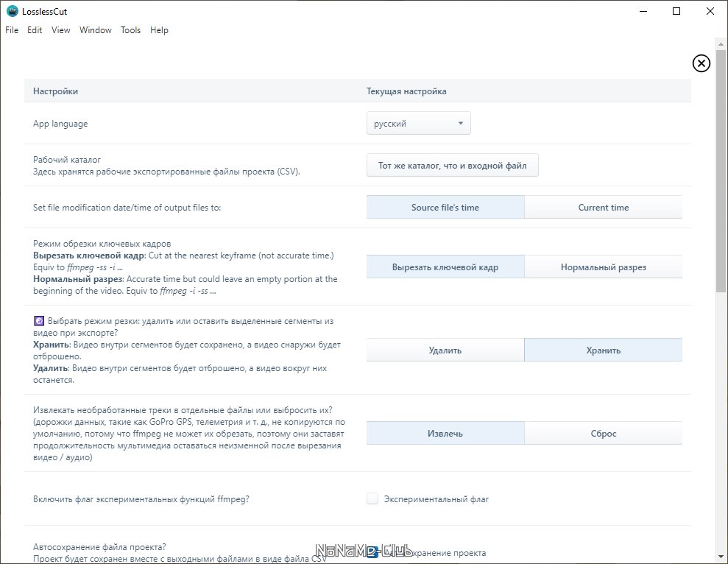The image size is (728, 564).
Task: Click the scrollbar up arrow
Action: (721, 45)
